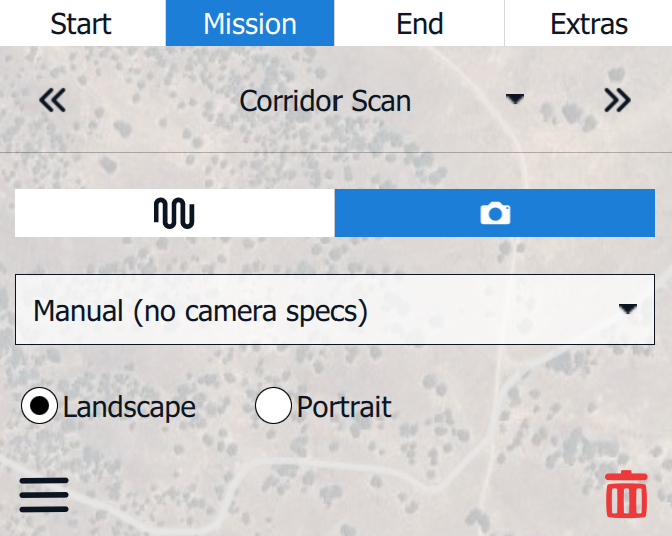Screen dimensions: 672x536
Task: Select the Landscape orientation radio button
Action: tap(39, 407)
